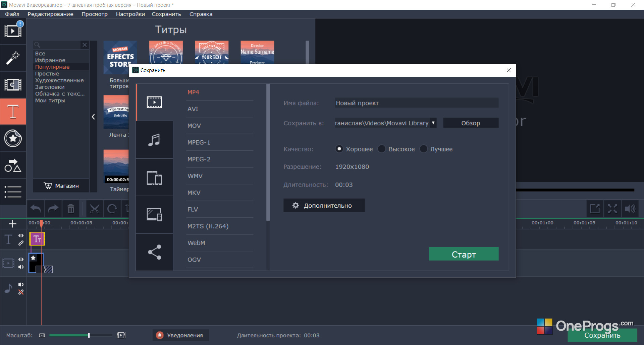Viewport: 644px width, 345px height.
Task: Clear the titles search field with X
Action: (x=85, y=45)
